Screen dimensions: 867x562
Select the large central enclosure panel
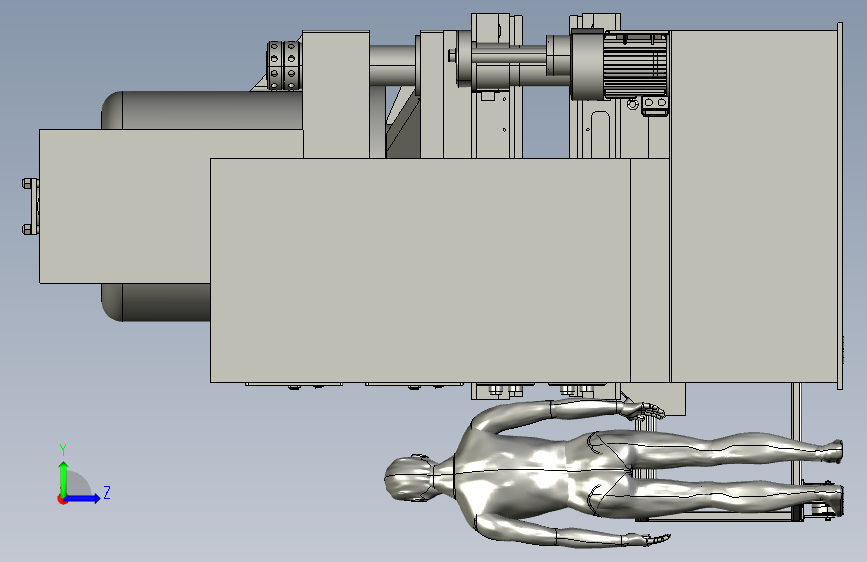420,270
